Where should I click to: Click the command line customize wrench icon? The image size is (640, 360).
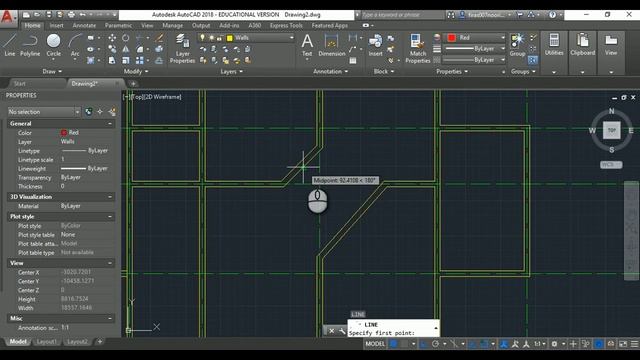[342, 331]
